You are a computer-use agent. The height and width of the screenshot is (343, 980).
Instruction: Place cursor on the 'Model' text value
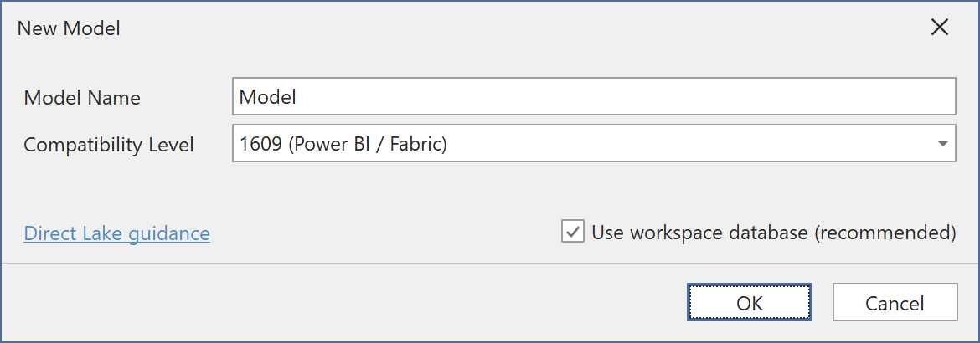268,96
